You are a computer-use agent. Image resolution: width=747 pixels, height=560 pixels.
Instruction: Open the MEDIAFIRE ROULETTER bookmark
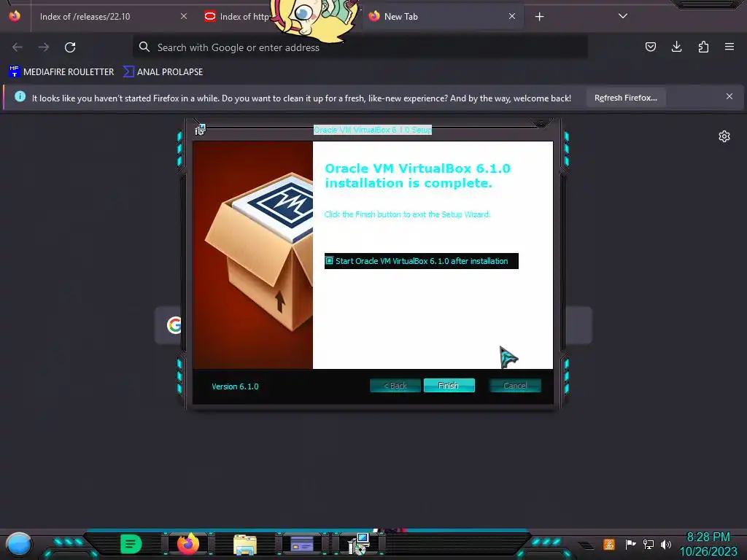(61, 72)
